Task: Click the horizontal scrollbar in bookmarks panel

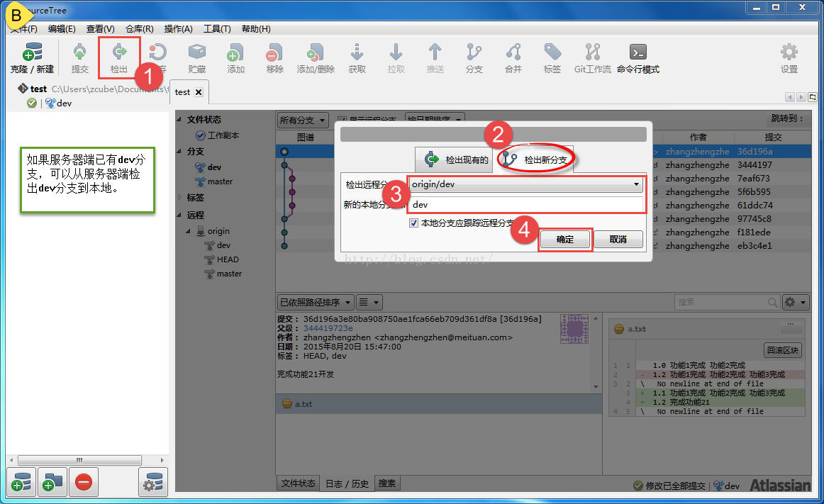Action: pos(79,460)
